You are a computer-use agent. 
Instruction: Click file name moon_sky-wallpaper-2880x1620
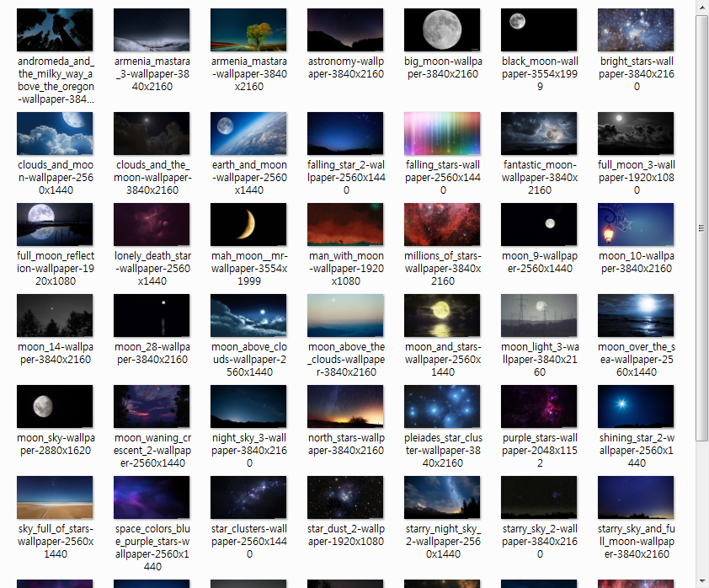[x=56, y=444]
